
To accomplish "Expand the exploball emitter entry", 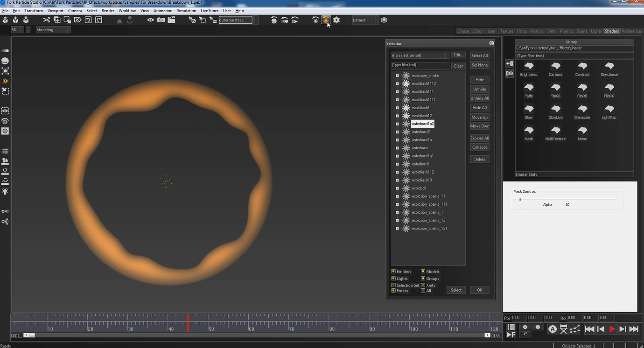I will tap(397, 188).
